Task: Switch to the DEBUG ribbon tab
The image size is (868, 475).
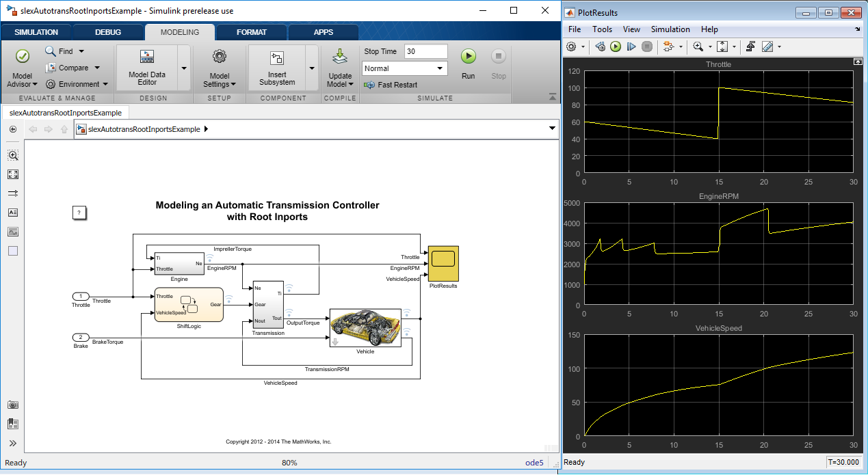Action: 108,32
